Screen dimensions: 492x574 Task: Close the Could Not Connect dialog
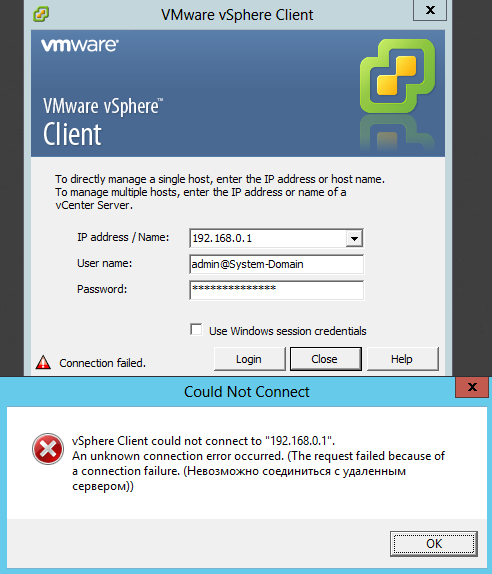tap(472, 387)
